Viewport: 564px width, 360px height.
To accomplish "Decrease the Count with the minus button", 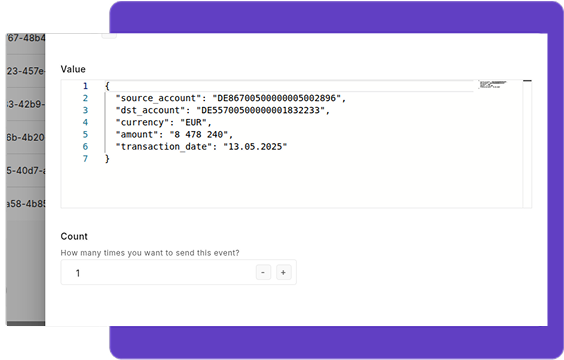I will 263,273.
